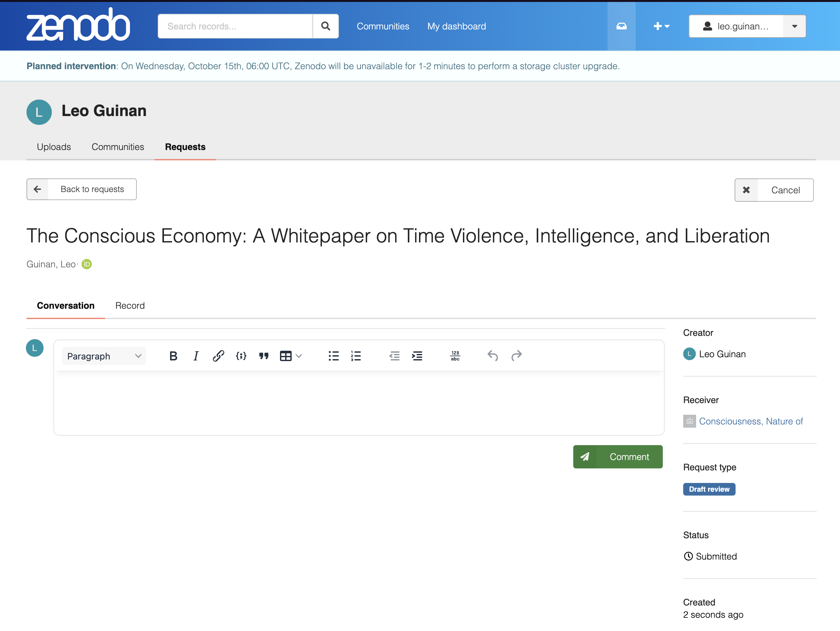Toggle bold formatting in the comment editor
This screenshot has height=631, width=840.
tap(173, 356)
